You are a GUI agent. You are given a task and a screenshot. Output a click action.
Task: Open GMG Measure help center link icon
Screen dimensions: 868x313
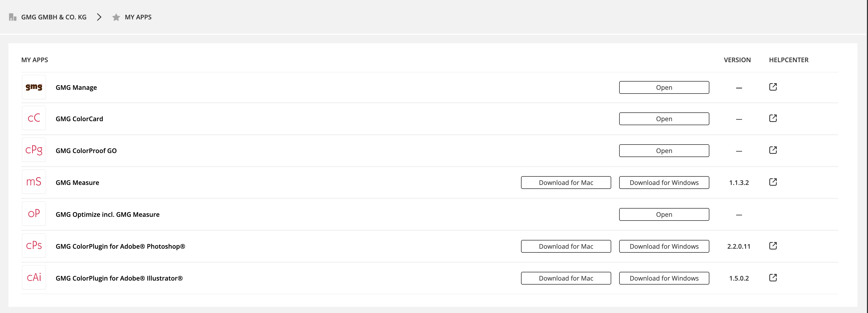pos(773,182)
